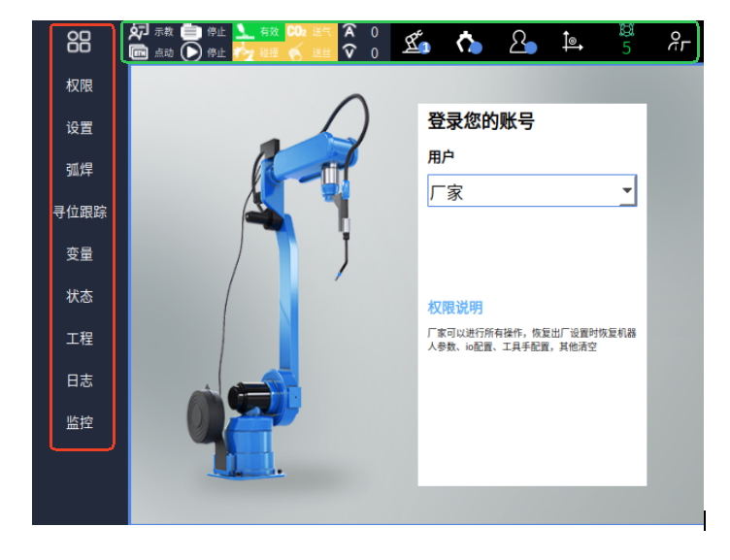The height and width of the screenshot is (560, 730).
Task: Open the 监控 (monitor) sidebar item
Action: click(x=80, y=422)
